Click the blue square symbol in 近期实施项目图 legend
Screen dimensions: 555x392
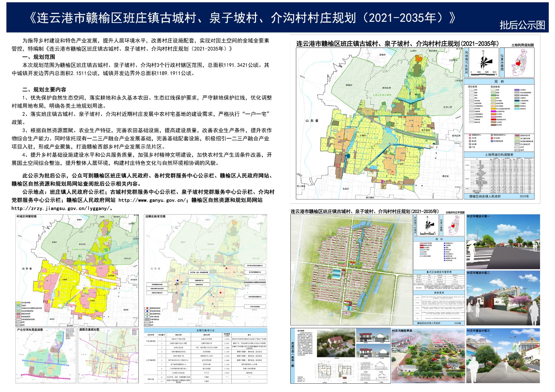[x=147, y=311]
